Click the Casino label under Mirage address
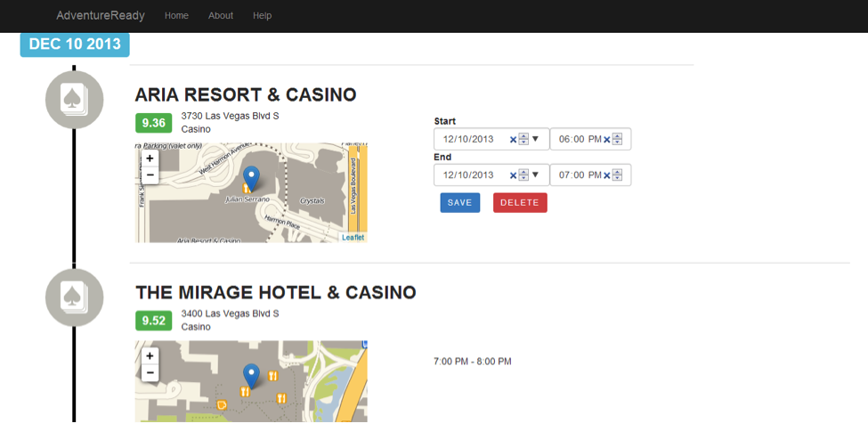Image resolution: width=868 pixels, height=423 pixels. click(x=196, y=327)
